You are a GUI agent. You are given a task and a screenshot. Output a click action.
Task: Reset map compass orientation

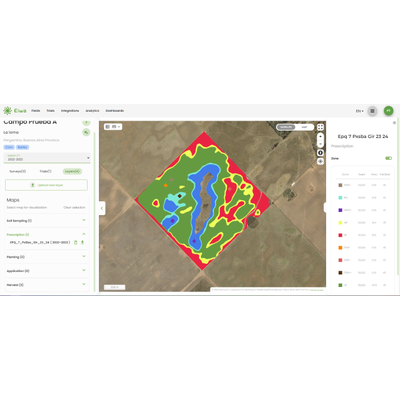point(320,153)
